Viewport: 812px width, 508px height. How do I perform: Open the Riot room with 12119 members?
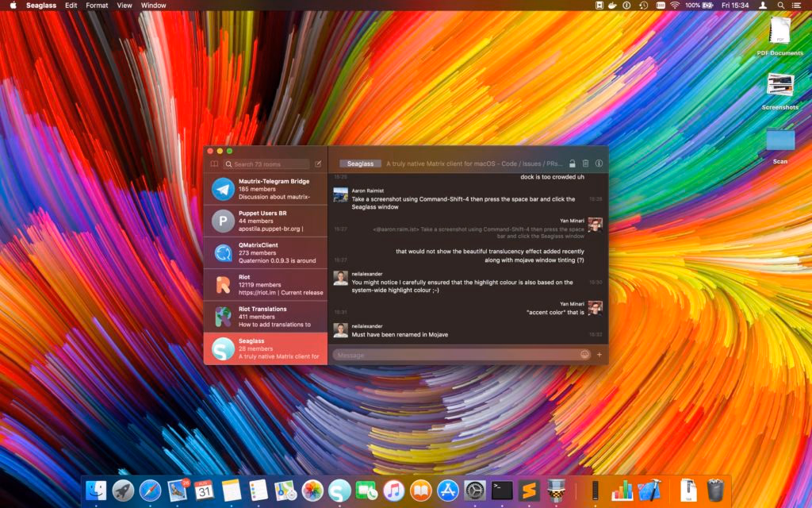[x=266, y=285]
